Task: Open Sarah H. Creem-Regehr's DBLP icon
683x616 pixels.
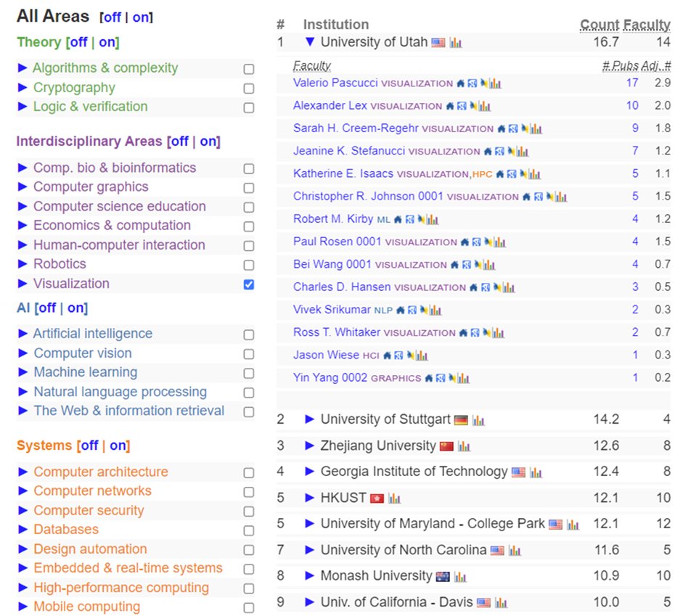Action: [525, 129]
